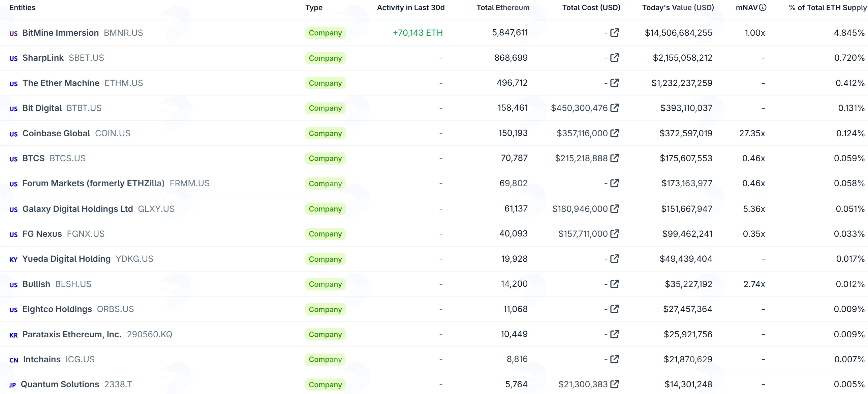Image resolution: width=868 pixels, height=394 pixels.
Task: Open Yueda Digital Holding cost source icon
Action: pos(615,258)
